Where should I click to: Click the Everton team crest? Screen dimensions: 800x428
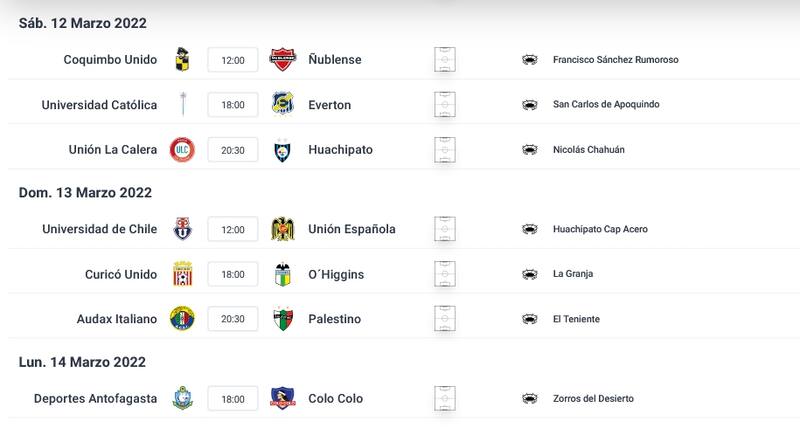point(283,104)
